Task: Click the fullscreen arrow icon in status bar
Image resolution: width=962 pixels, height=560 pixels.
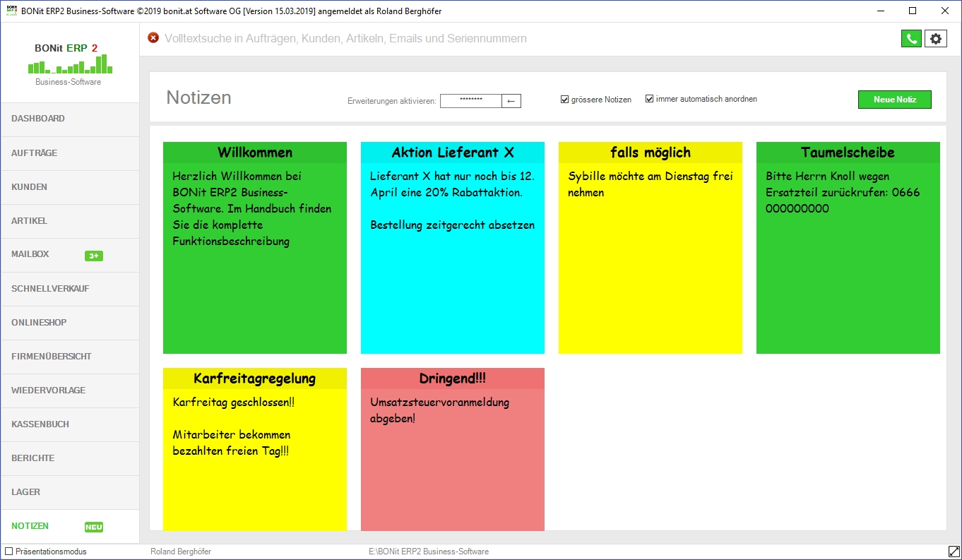Action: tap(954, 552)
